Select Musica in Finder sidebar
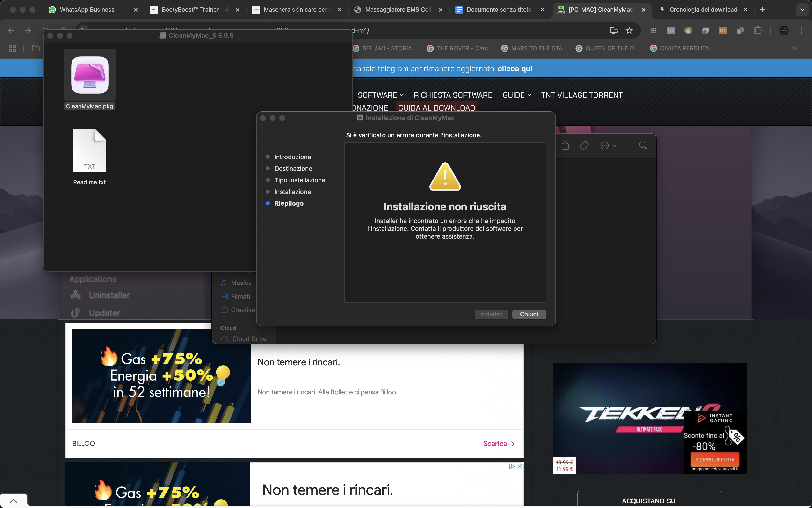The height and width of the screenshot is (508, 812). point(236,283)
